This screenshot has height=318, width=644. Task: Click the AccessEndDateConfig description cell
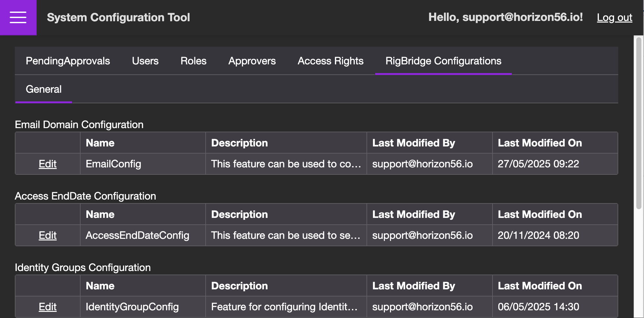(x=286, y=235)
